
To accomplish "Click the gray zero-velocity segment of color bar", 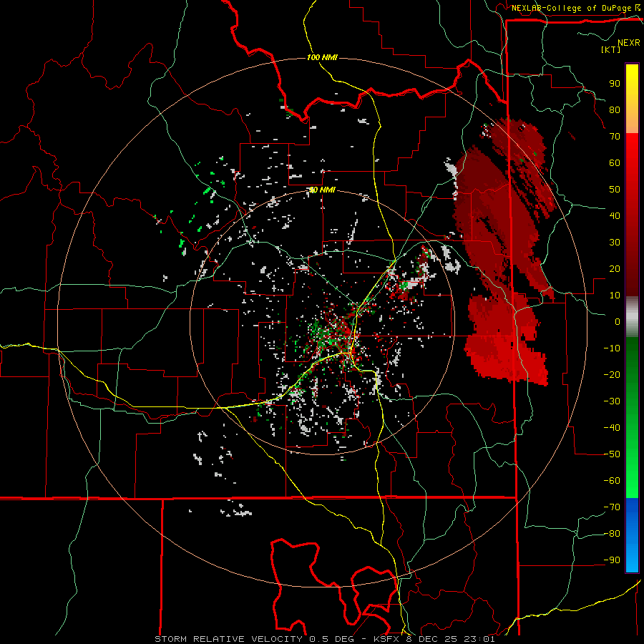I will (x=632, y=317).
